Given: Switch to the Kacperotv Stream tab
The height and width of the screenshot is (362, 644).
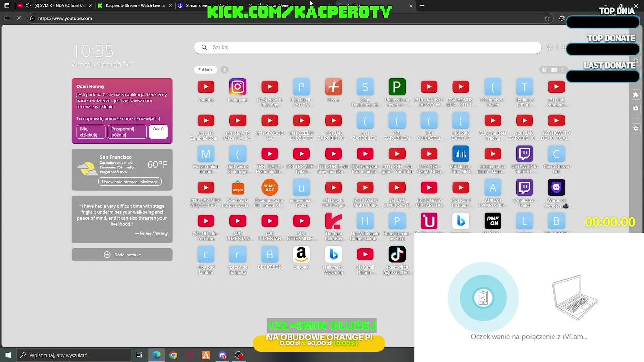Looking at the screenshot, I should pos(135,6).
